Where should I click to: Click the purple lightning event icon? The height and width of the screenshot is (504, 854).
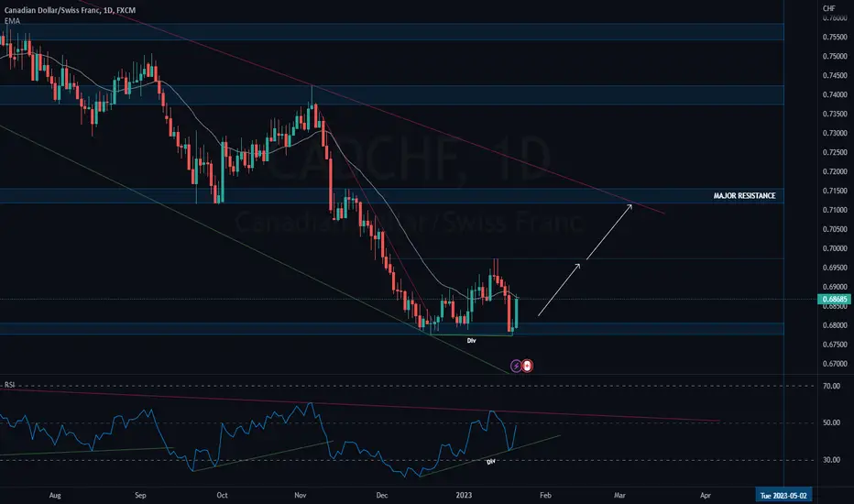[x=516, y=366]
